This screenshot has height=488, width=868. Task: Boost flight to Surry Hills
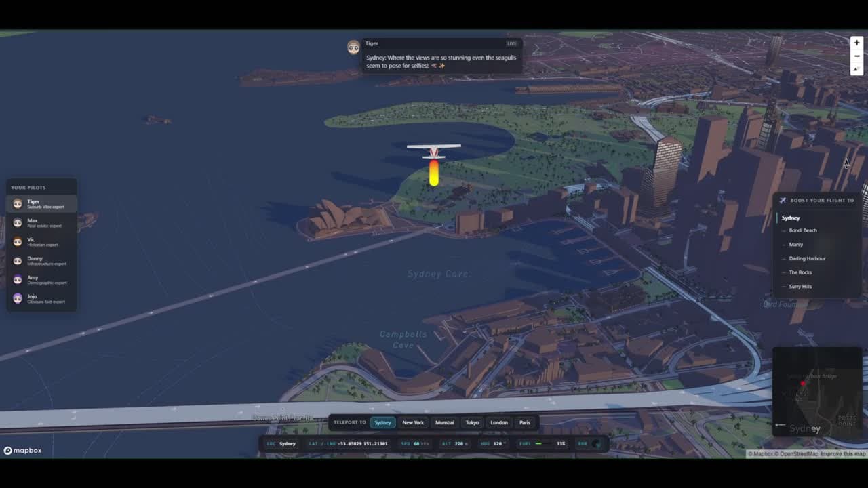(817, 286)
